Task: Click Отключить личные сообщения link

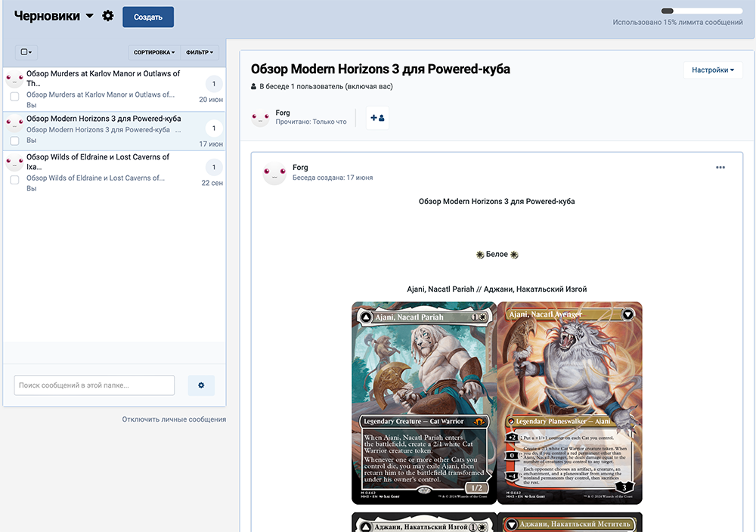Action: tap(174, 419)
